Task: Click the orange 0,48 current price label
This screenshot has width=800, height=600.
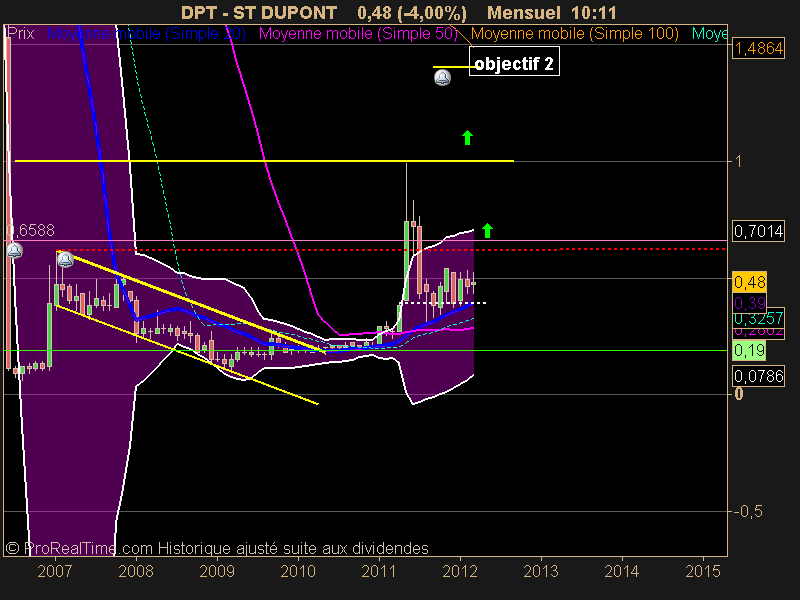Action: coord(749,282)
